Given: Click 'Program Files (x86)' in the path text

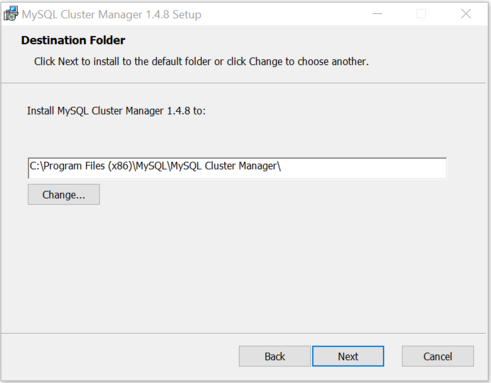Looking at the screenshot, I should [x=88, y=166].
